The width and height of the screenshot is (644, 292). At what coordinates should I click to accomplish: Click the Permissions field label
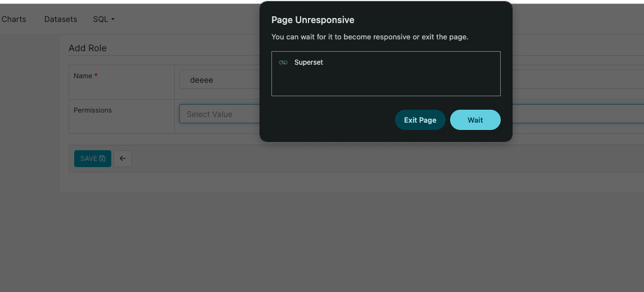93,110
